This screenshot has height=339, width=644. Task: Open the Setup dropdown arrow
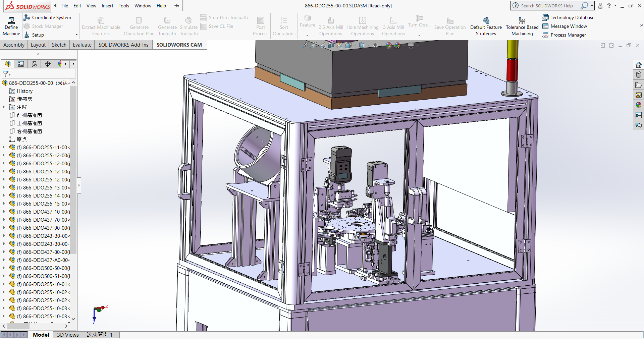click(76, 35)
